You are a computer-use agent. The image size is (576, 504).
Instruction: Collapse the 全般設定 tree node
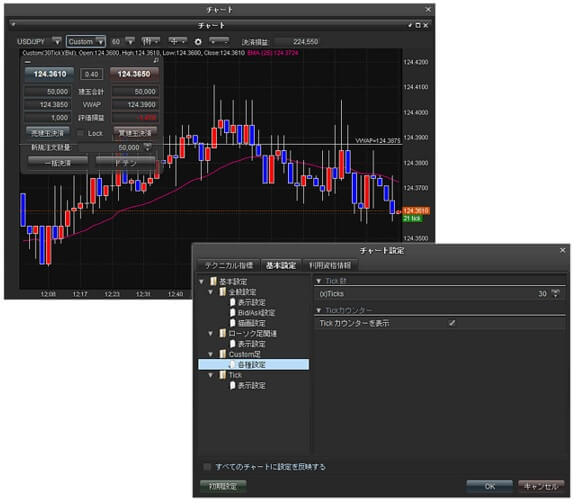tap(210, 292)
